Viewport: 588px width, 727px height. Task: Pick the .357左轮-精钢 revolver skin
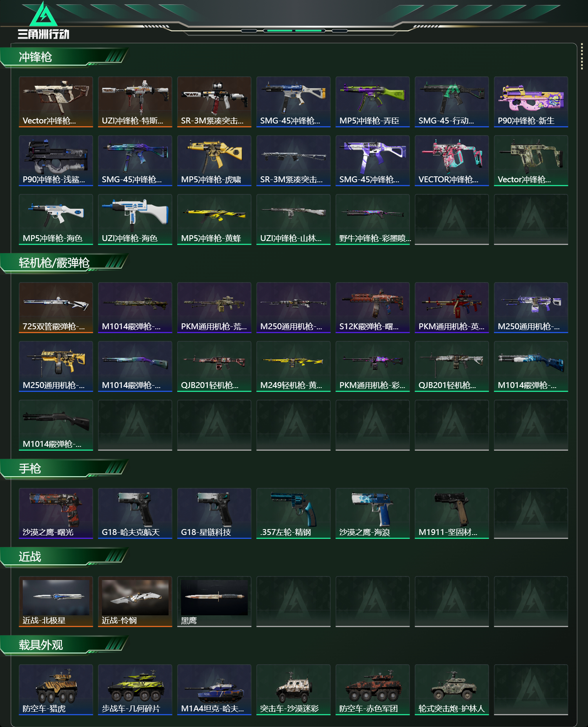point(293,513)
